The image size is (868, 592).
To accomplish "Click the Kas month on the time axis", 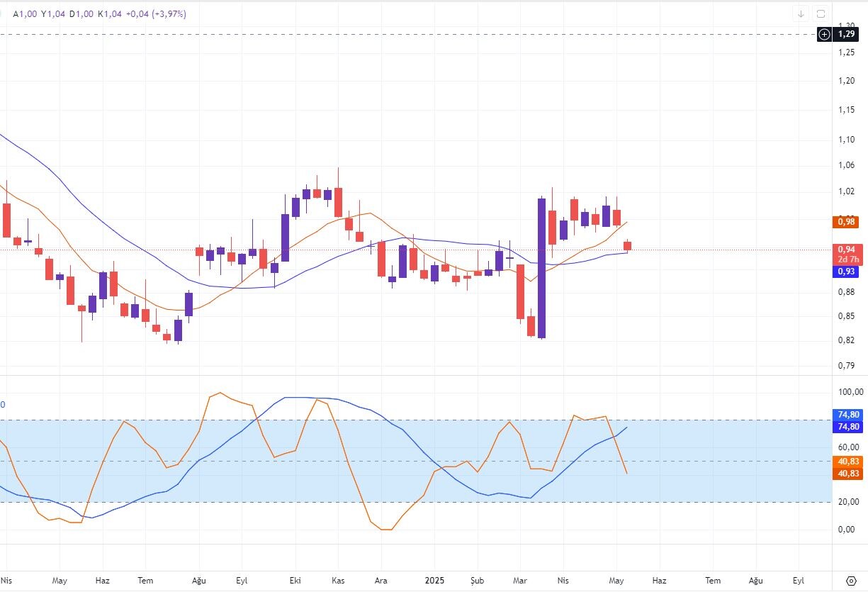I will pyautogui.click(x=338, y=581).
